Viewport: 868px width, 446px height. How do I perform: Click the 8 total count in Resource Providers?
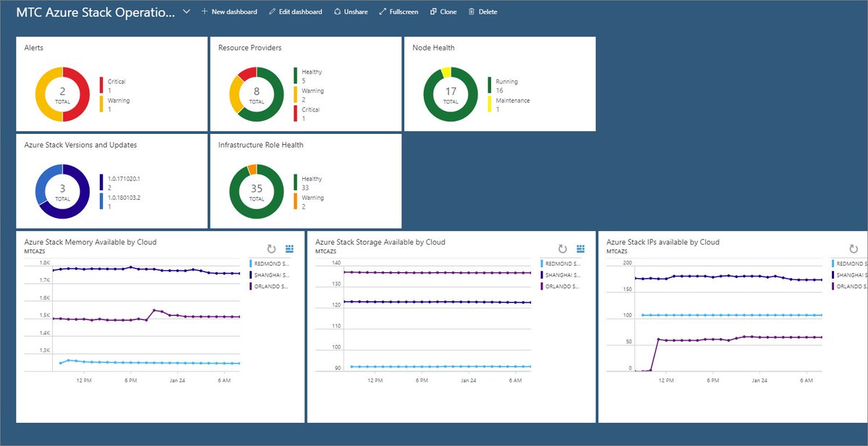pyautogui.click(x=257, y=92)
